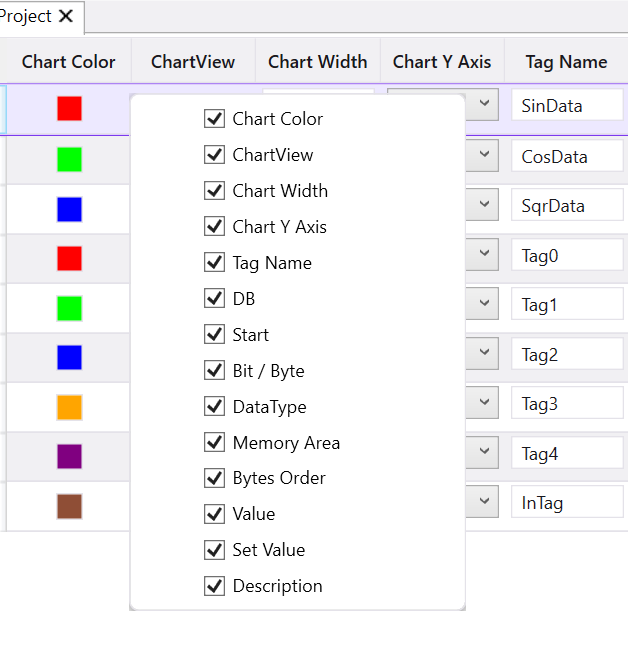Open Y Axis dropdown for Tag1 row
Screen dimensions: 628x657
coord(484,303)
